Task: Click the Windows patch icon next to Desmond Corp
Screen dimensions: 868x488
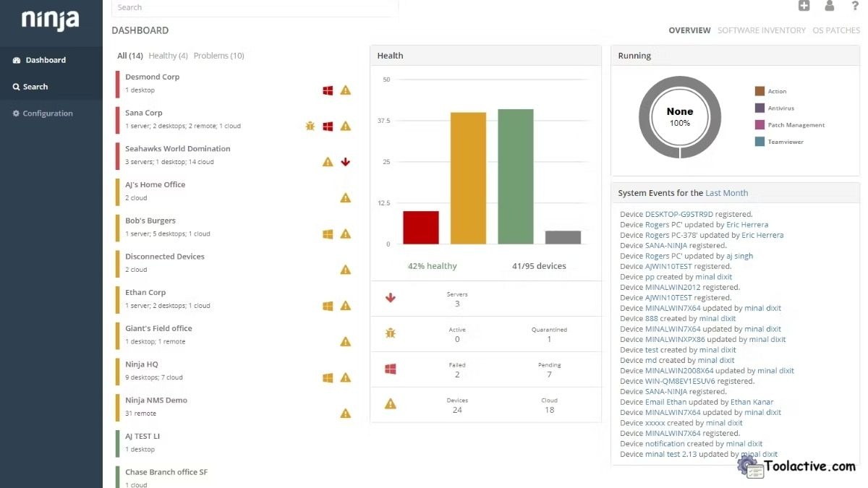Action: coord(328,90)
